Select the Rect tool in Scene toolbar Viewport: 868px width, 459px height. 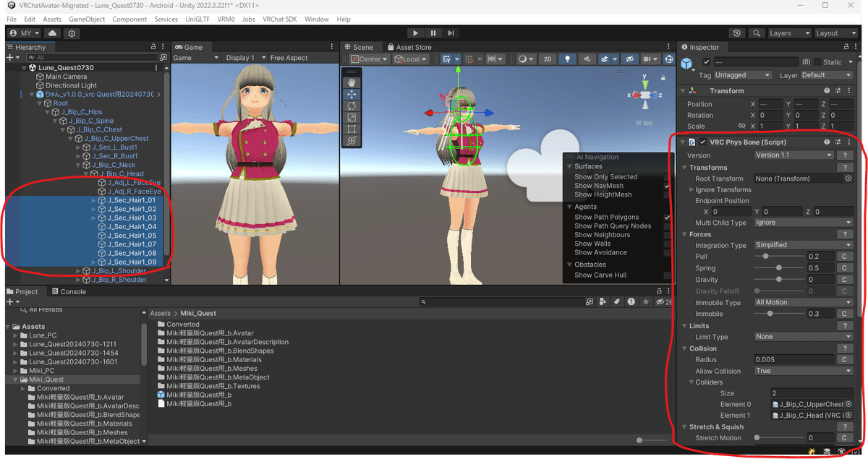click(x=352, y=129)
